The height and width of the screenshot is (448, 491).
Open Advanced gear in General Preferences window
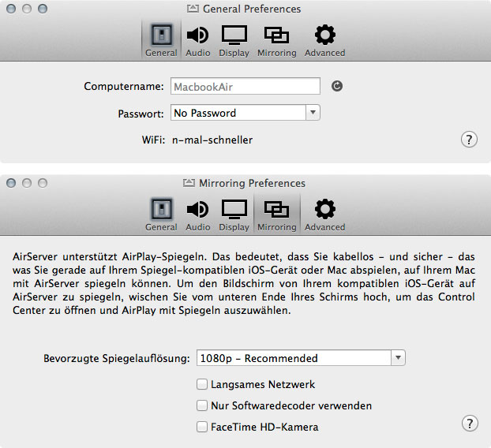tap(324, 40)
